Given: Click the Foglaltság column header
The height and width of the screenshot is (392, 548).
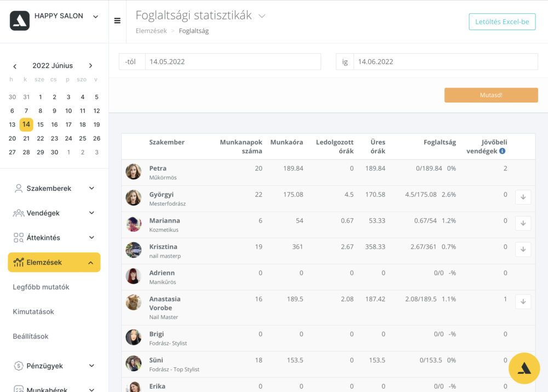Looking at the screenshot, I should tap(439, 143).
